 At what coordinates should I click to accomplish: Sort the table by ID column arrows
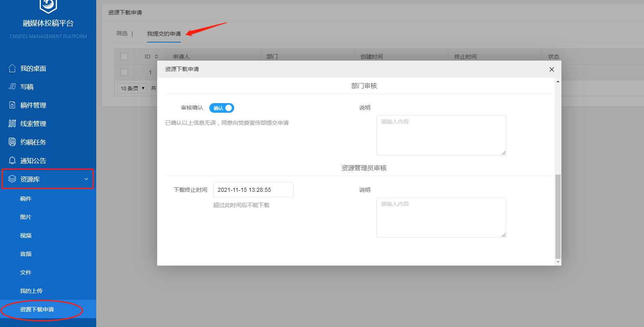click(x=156, y=57)
